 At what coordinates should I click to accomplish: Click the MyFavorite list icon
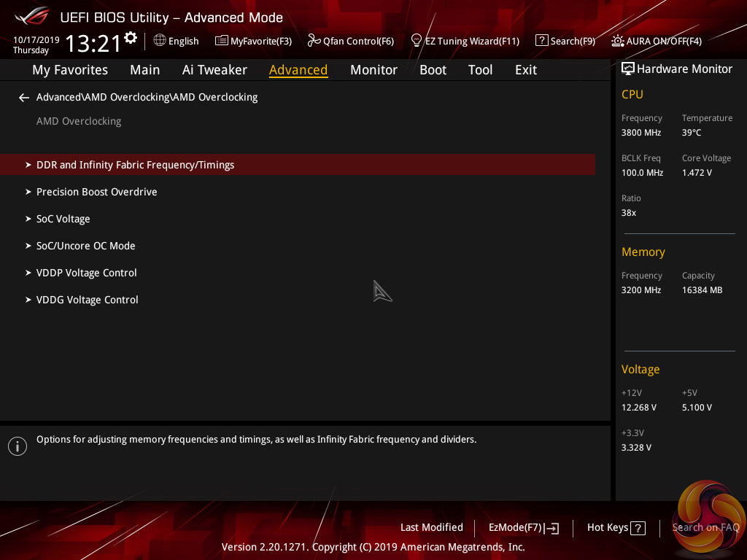[222, 41]
